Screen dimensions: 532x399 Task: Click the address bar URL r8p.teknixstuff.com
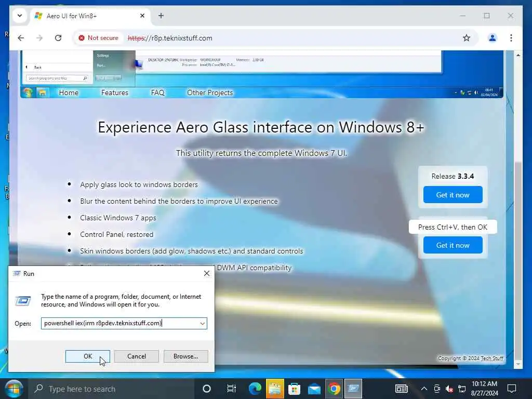(170, 38)
